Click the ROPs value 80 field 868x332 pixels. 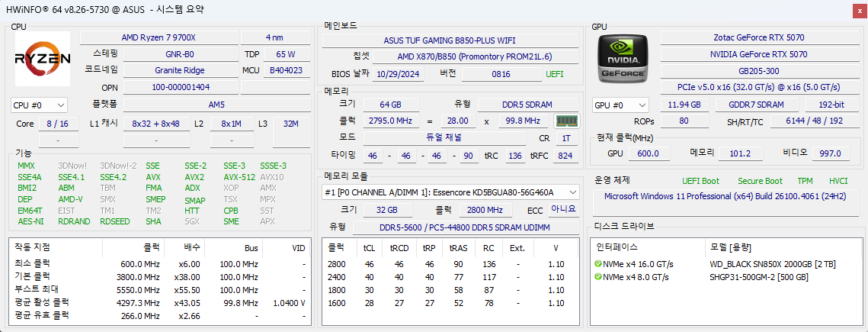coord(684,121)
